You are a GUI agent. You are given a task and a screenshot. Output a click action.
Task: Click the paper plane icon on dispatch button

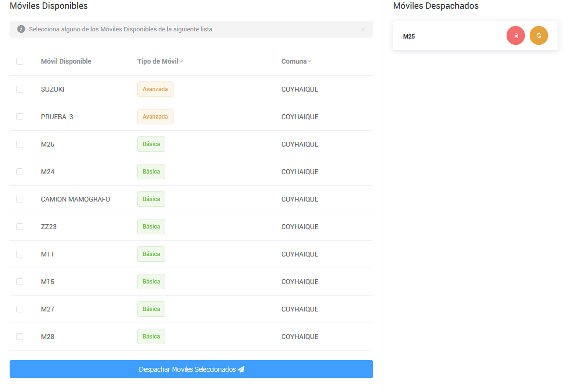[241, 369]
